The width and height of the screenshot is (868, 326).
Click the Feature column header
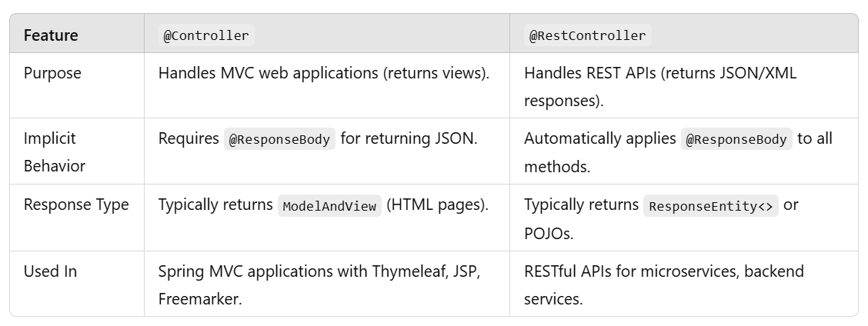click(51, 35)
